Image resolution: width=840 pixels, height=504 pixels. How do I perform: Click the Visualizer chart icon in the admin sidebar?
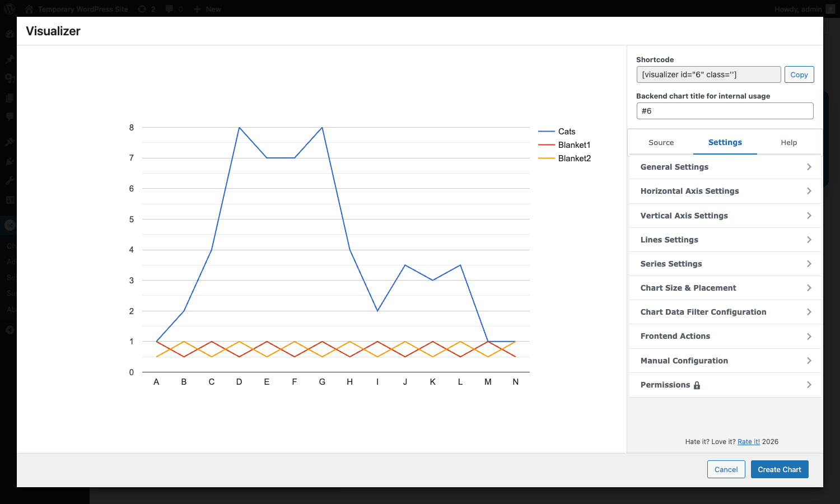(10, 225)
